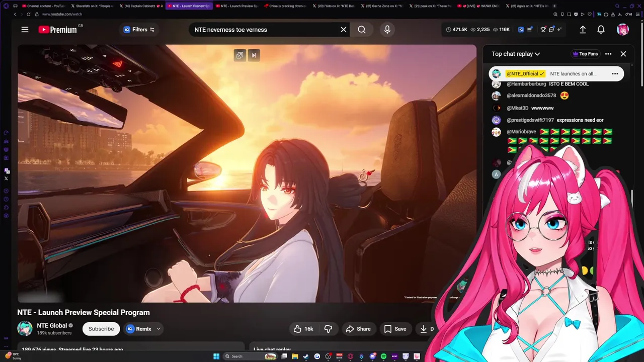Click @Hamburburburg chat username

pos(526,84)
